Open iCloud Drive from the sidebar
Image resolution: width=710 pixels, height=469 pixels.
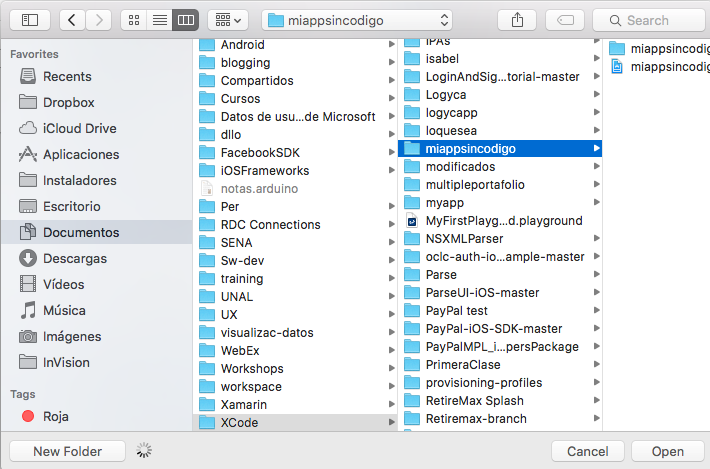coord(79,128)
